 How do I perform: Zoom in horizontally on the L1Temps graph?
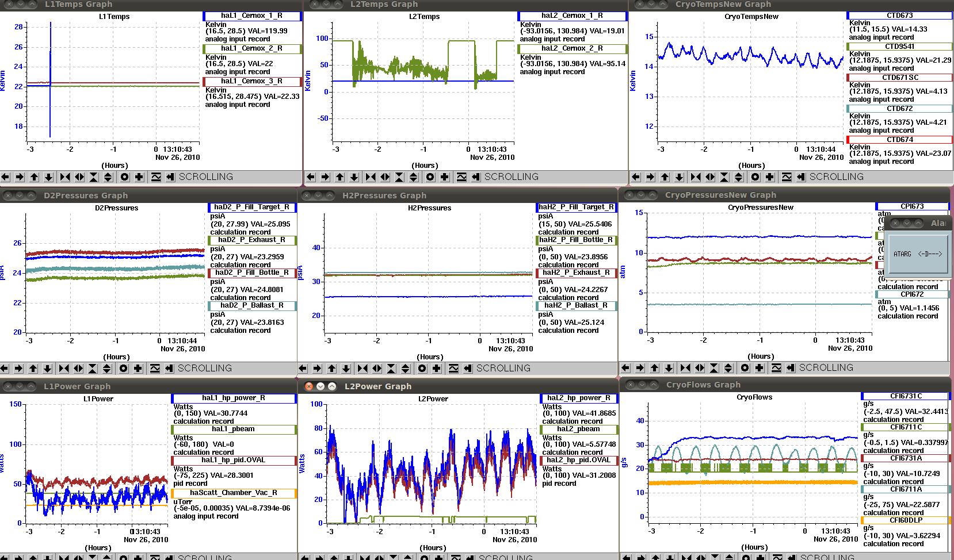pyautogui.click(x=65, y=177)
